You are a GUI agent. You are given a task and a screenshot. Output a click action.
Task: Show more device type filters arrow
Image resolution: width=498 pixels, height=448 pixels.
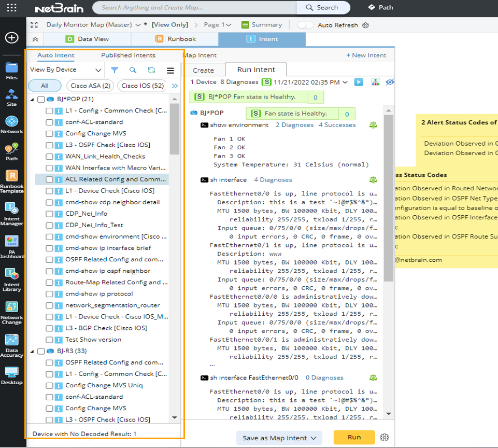pyautogui.click(x=175, y=86)
